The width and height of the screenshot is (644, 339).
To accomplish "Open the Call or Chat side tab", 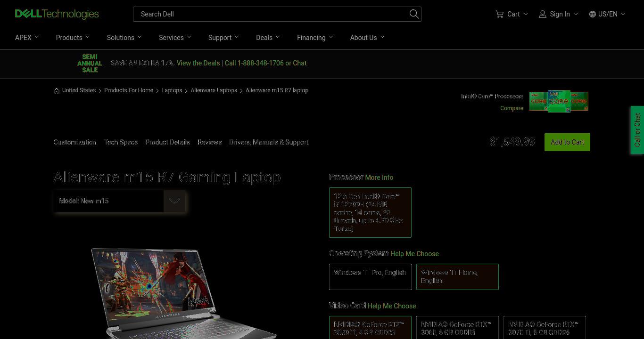I will coord(637,129).
